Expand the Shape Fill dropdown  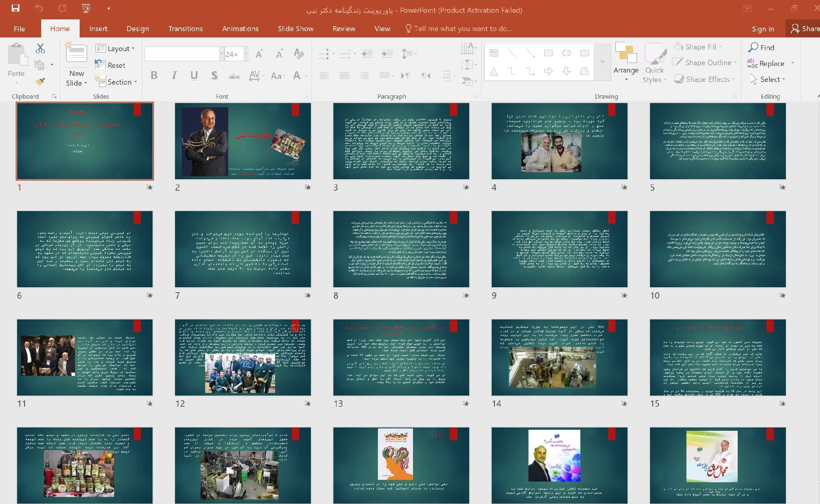click(x=721, y=47)
